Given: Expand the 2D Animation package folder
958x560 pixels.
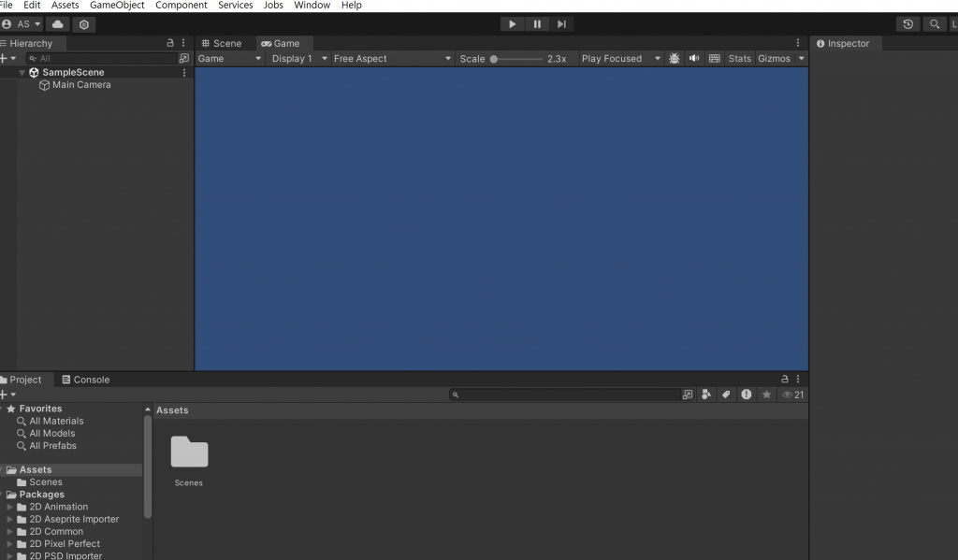Looking at the screenshot, I should pyautogui.click(x=9, y=507).
